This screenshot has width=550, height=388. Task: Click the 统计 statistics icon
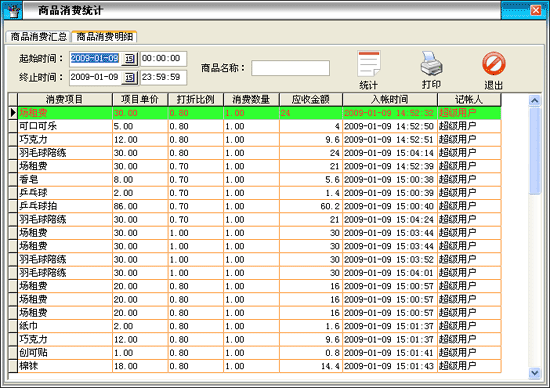pos(369,64)
